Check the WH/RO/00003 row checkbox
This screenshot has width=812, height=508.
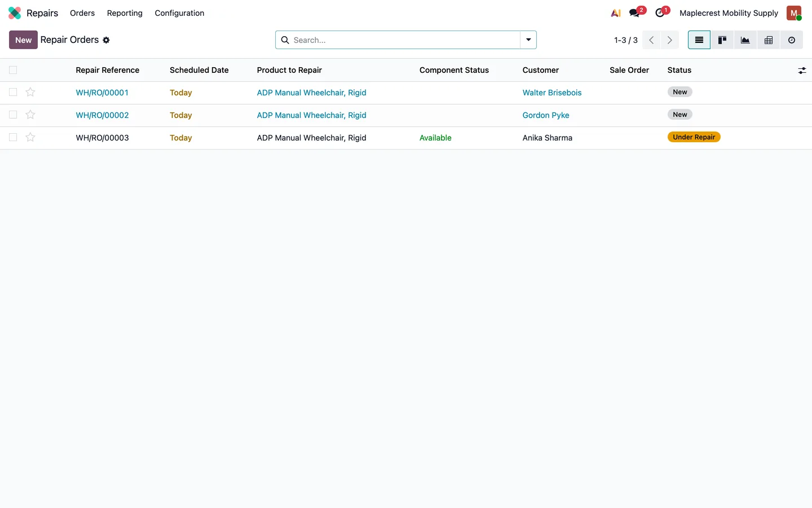pos(13,137)
